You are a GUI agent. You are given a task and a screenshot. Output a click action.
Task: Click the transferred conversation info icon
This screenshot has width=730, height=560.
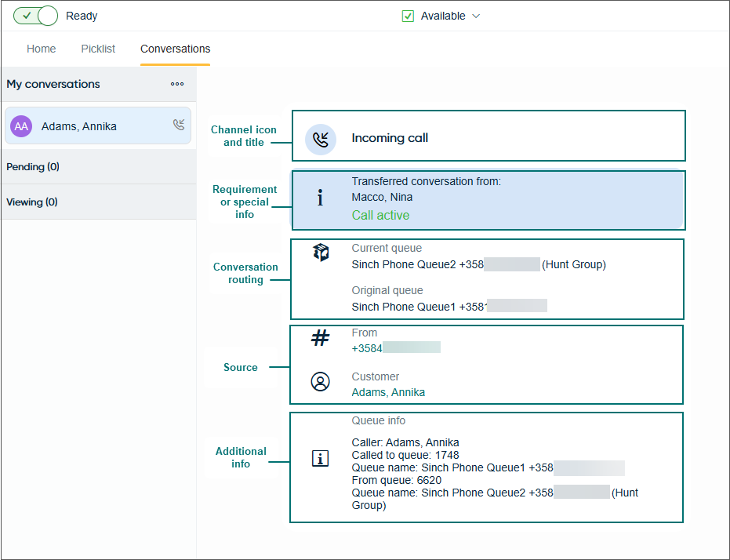click(x=320, y=198)
